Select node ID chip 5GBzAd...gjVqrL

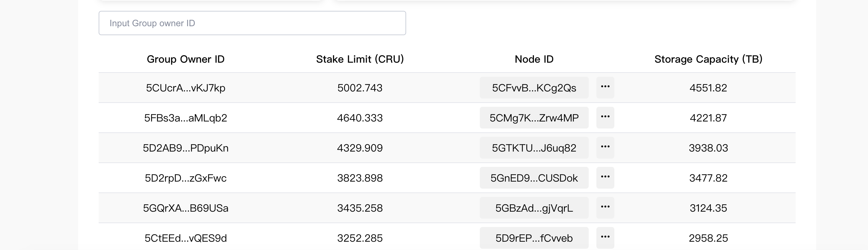(534, 208)
